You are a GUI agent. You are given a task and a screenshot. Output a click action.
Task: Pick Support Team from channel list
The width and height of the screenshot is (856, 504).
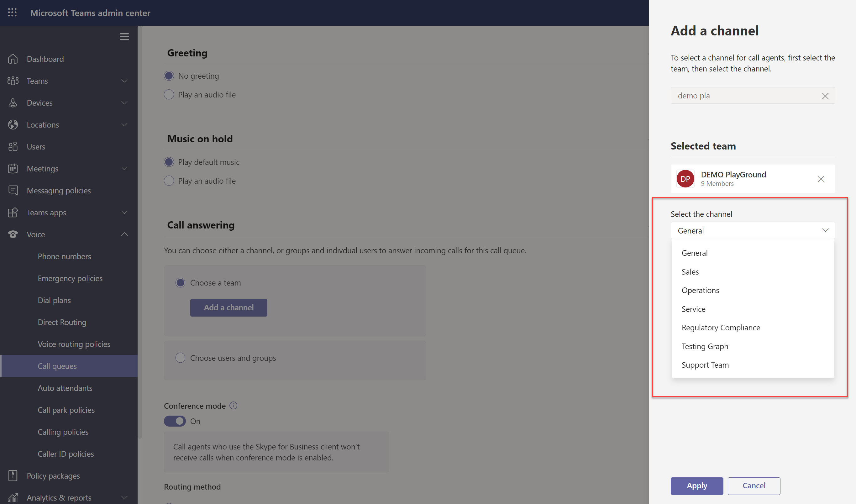coord(705,365)
